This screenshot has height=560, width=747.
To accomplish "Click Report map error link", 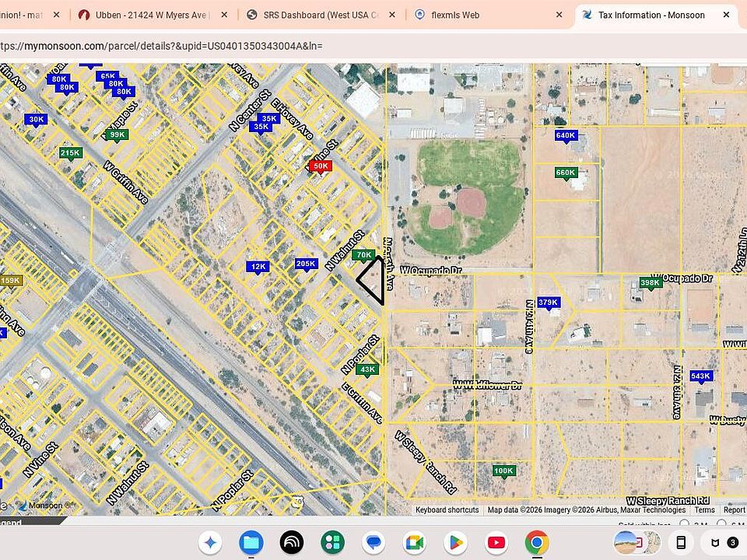I will coord(734,510).
